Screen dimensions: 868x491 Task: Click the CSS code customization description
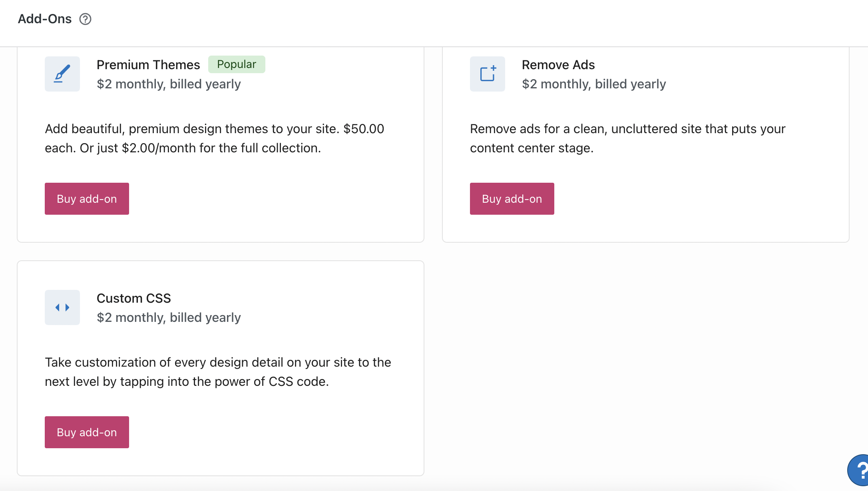[x=218, y=372]
